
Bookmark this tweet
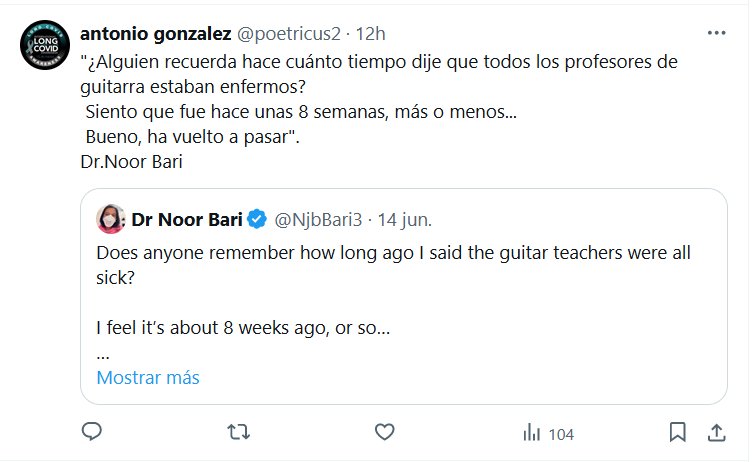click(x=677, y=432)
